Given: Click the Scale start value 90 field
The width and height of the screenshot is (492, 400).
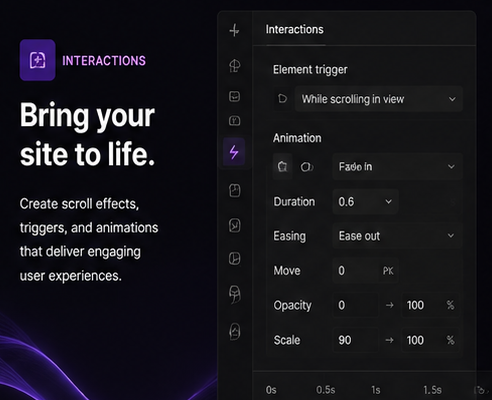Looking at the screenshot, I should (x=356, y=340).
